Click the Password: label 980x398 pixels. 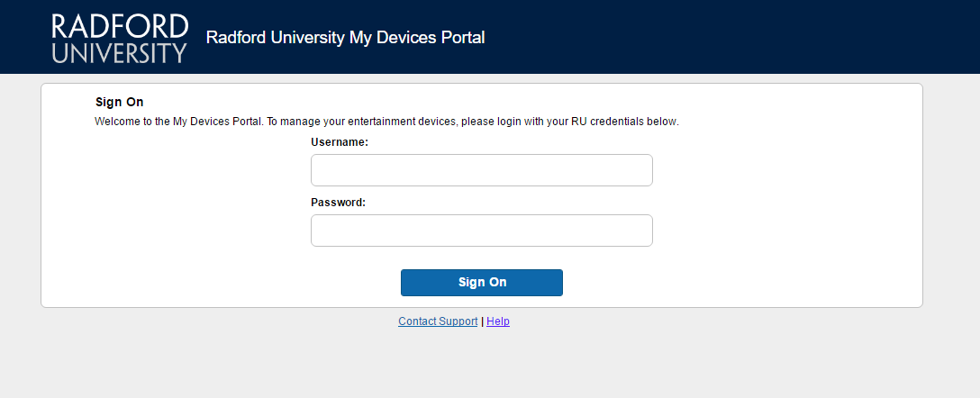[x=338, y=203]
